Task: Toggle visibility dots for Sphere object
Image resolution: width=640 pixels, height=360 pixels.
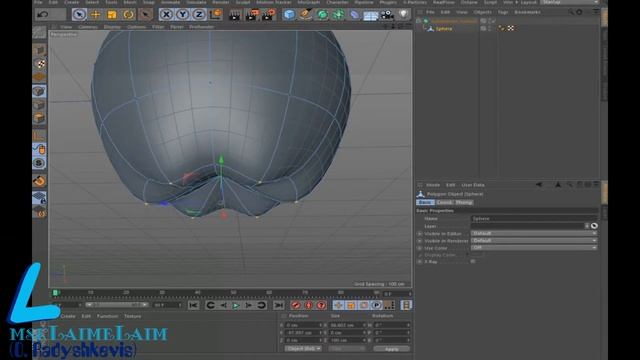Action: click(489, 29)
